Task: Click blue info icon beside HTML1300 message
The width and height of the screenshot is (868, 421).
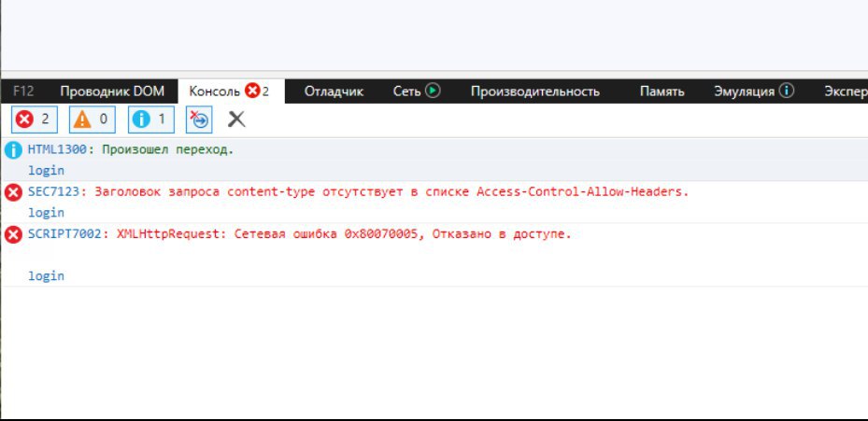Action: coord(13,150)
